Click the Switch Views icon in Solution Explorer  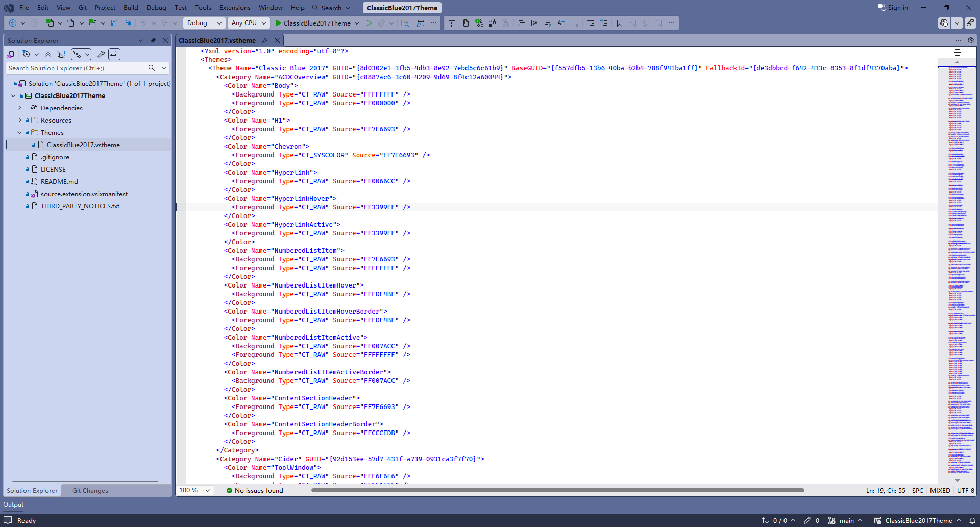[10, 54]
